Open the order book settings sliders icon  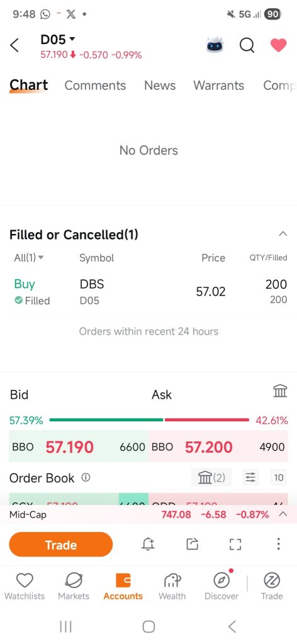pyautogui.click(x=250, y=477)
